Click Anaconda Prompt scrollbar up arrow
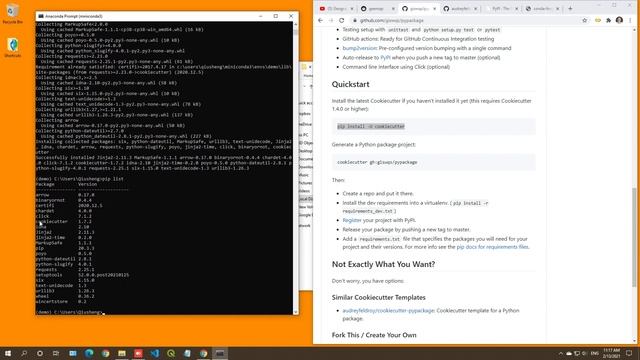 click(x=296, y=24)
